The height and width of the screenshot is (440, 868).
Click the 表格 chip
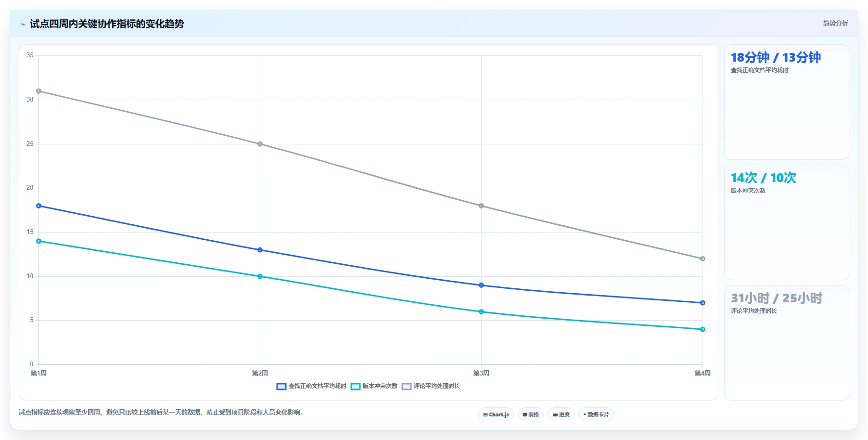[531, 414]
